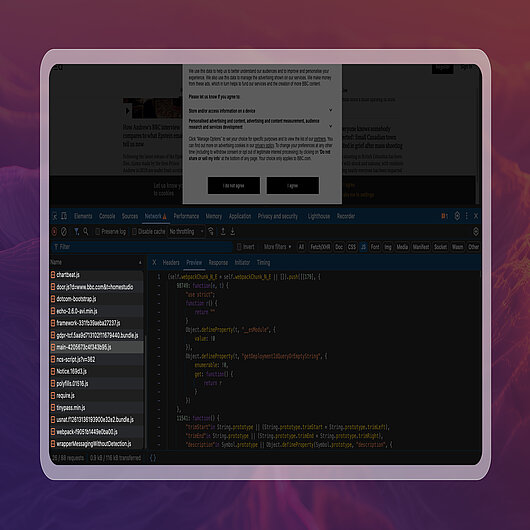This screenshot has height=530, width=530.
Task: Toggle the Wasm request type filter
Action: point(457,247)
